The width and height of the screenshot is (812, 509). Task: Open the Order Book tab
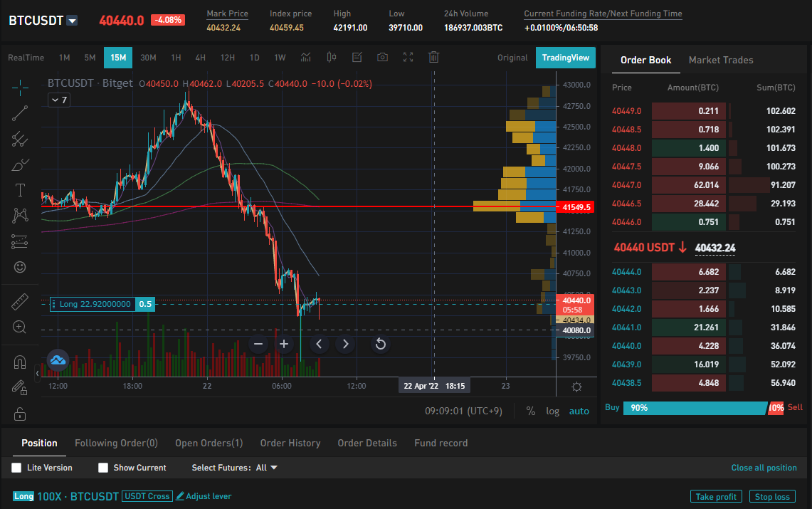coord(645,60)
